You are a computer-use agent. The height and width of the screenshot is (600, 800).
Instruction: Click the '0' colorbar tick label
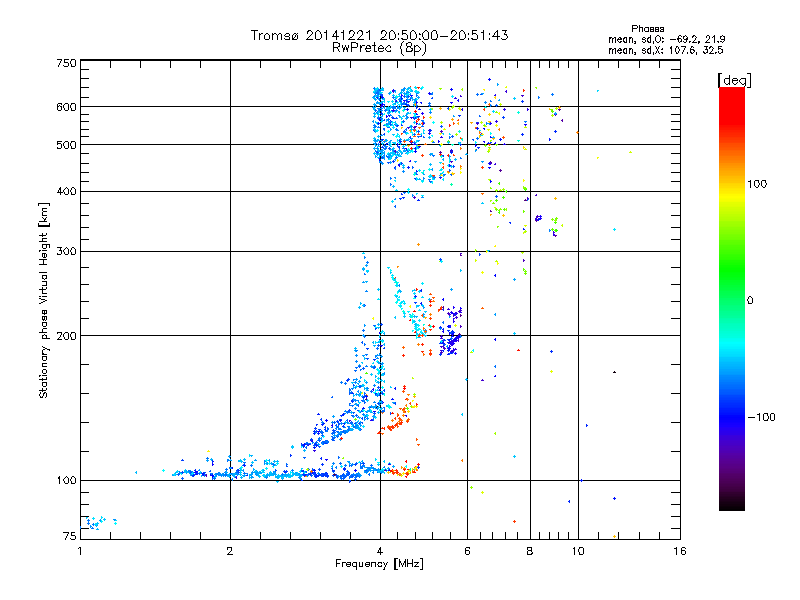pos(750,301)
